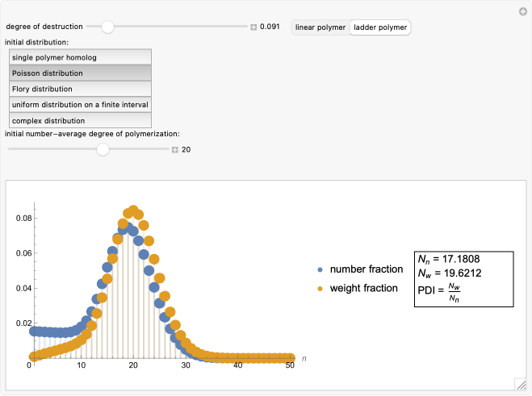The width and height of the screenshot is (532, 396).
Task: Click the degree of destruction slider thumb
Action: click(107, 27)
